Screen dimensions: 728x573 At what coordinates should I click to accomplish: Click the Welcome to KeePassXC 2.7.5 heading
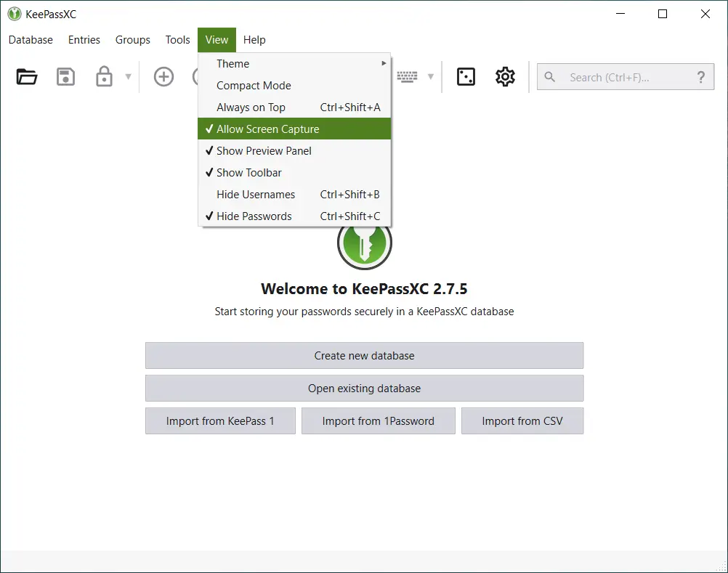point(364,288)
